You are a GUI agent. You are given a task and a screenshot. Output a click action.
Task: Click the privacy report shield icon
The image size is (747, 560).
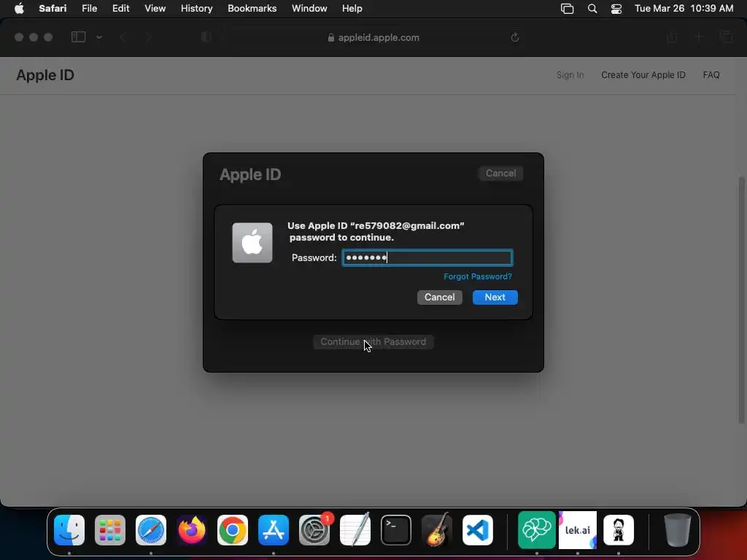(x=206, y=37)
